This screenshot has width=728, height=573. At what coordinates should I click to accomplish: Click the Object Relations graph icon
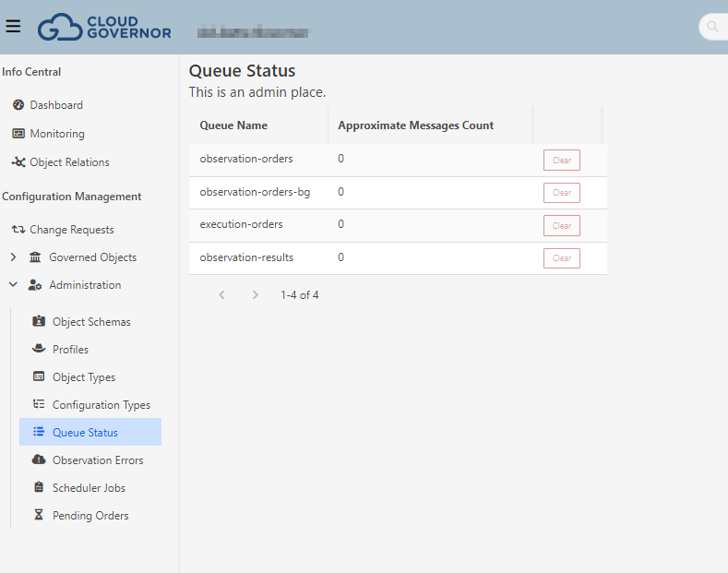click(18, 162)
